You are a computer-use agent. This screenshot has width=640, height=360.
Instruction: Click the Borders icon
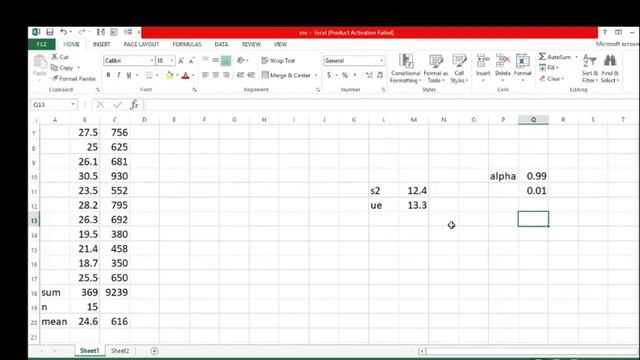149,75
